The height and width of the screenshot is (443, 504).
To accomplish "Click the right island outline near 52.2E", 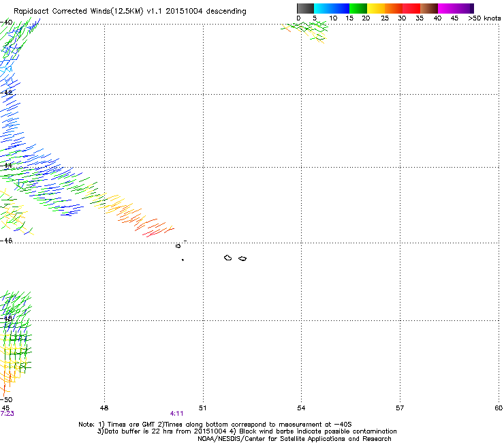I will point(242,258).
